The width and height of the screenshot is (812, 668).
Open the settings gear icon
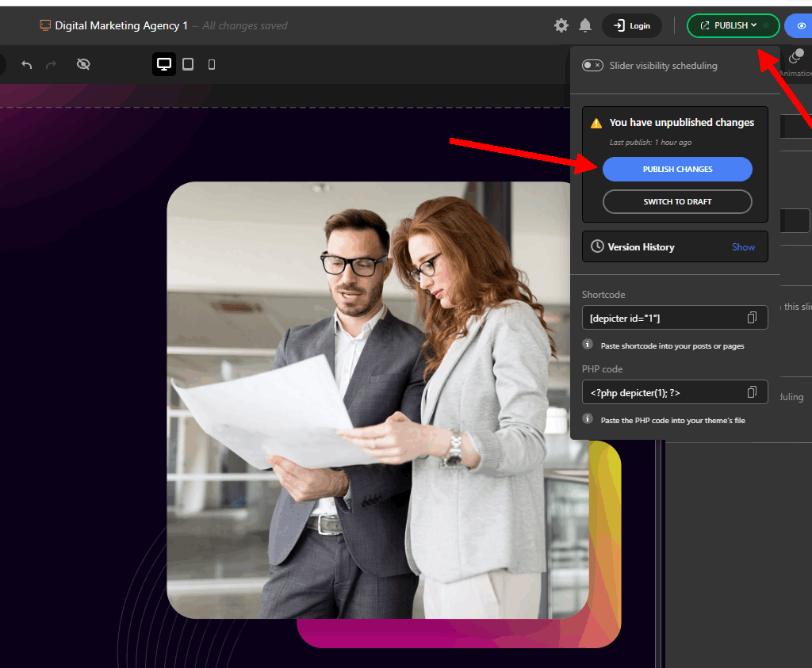pos(561,25)
